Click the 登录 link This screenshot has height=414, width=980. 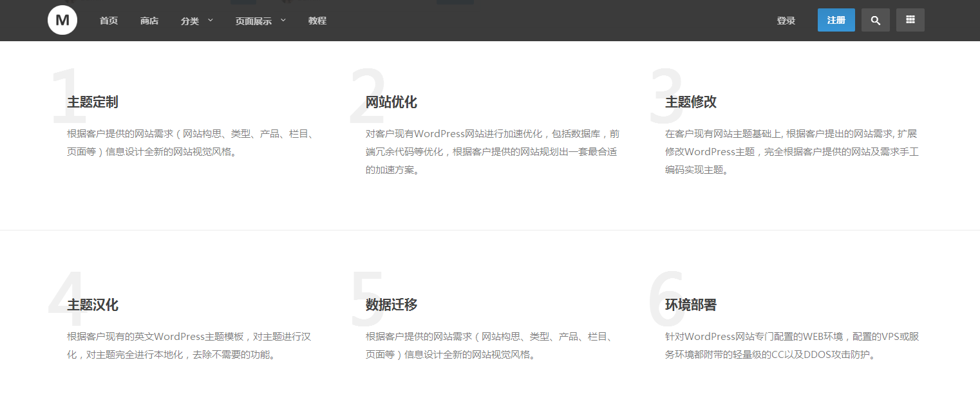click(786, 21)
